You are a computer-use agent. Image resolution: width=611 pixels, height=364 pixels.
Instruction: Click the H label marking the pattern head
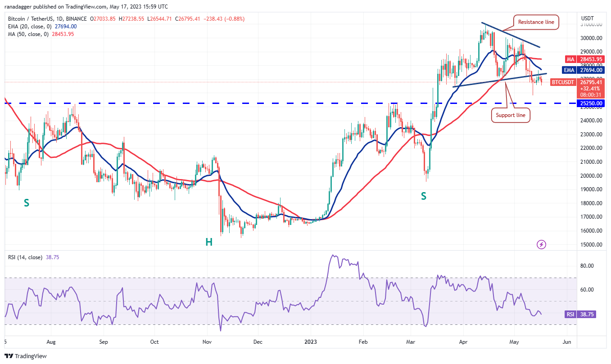tap(208, 242)
